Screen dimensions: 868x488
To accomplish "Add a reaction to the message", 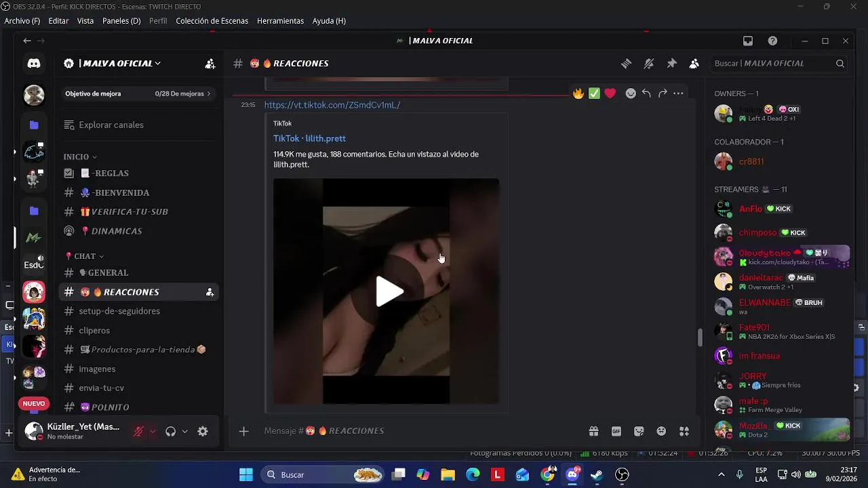I will [631, 94].
